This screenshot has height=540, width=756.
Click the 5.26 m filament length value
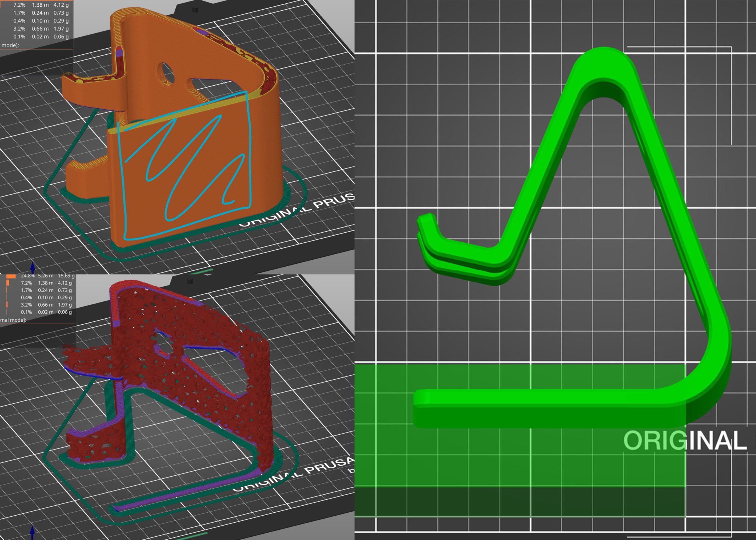[x=45, y=276]
